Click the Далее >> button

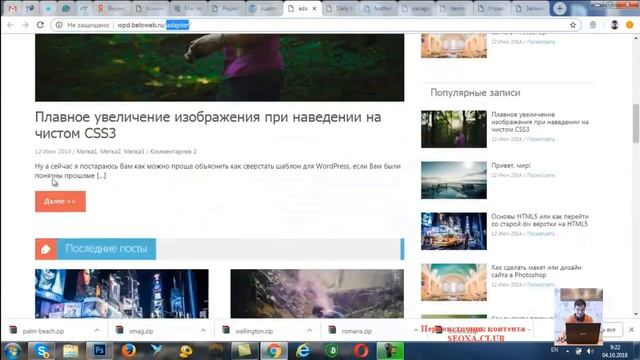tap(60, 202)
